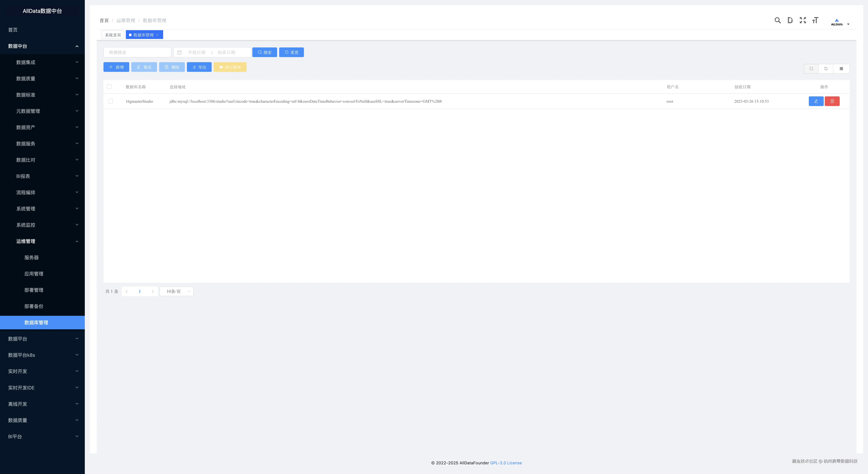
Task: Open the 10条/页 page size dropdown
Action: pos(177,292)
